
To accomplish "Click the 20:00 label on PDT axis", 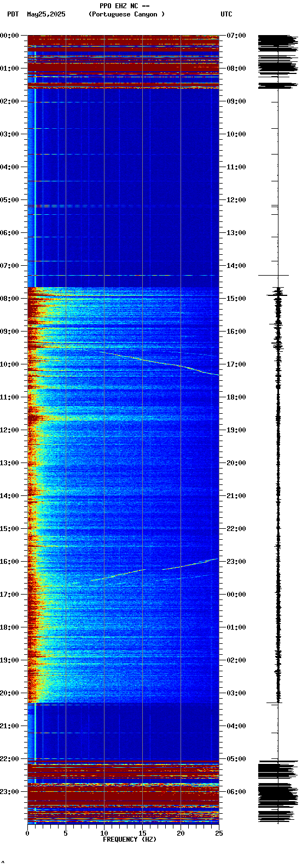I will [9, 693].
